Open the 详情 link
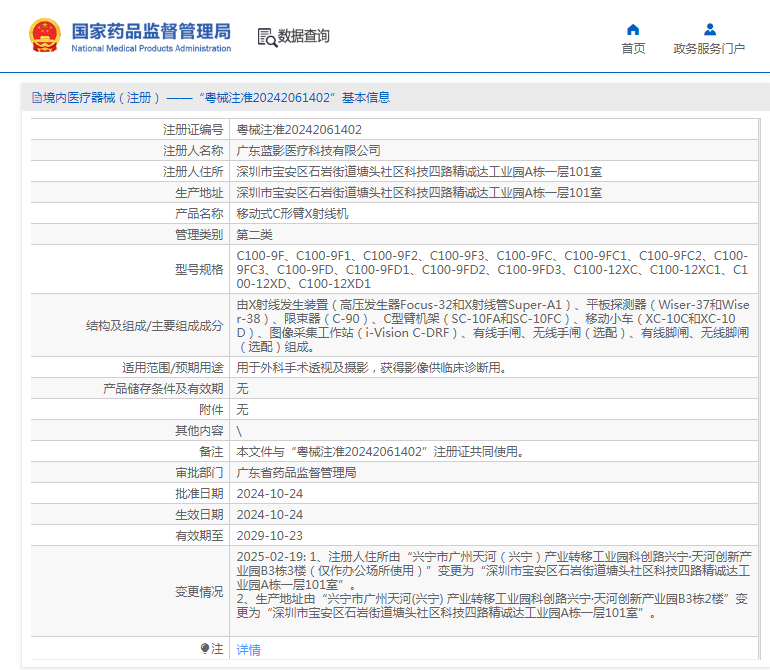Image resolution: width=770 pixels, height=670 pixels. (248, 650)
